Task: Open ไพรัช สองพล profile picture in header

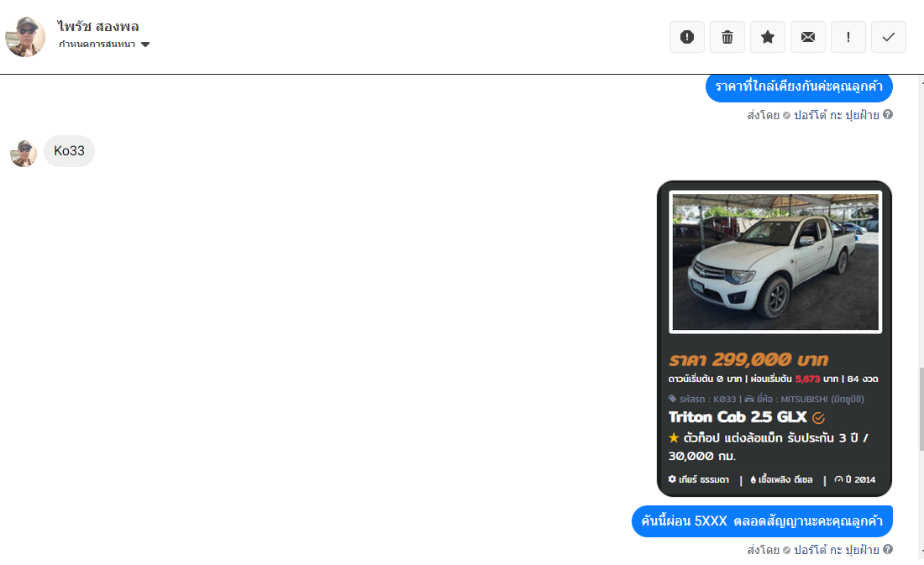Action: 25,37
